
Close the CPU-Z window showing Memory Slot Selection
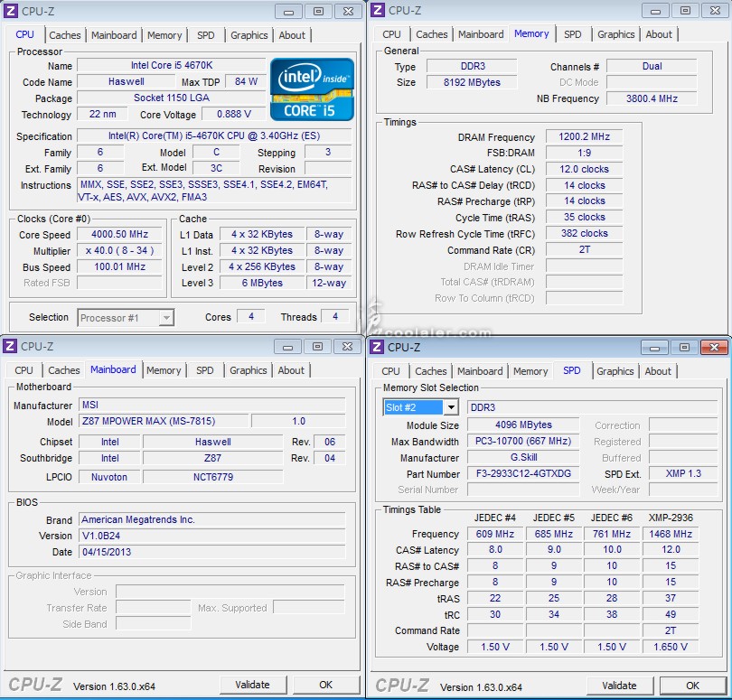(x=714, y=347)
